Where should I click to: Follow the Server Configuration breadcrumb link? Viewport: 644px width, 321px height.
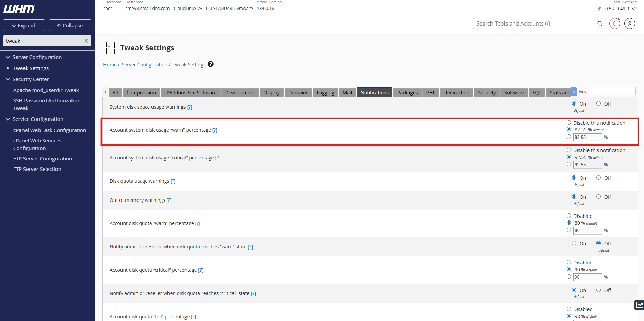coord(144,65)
